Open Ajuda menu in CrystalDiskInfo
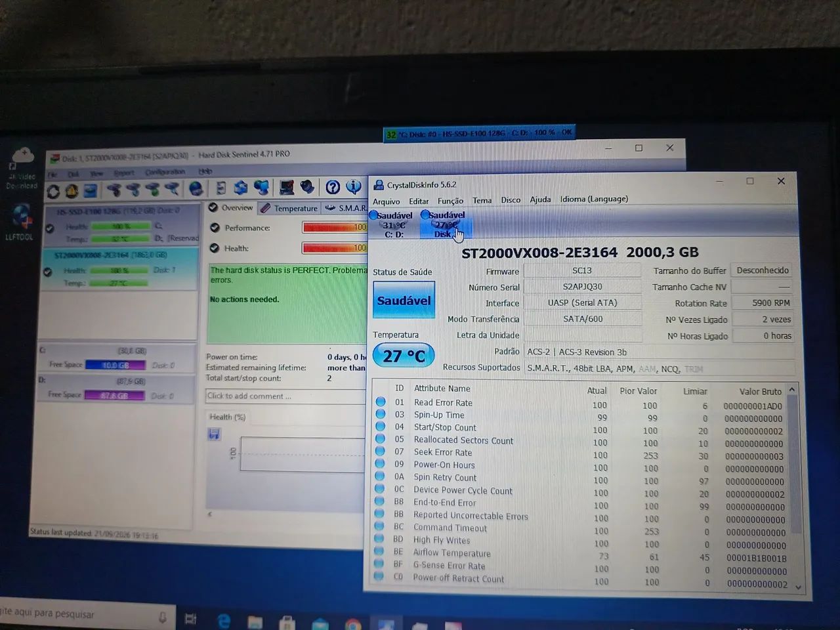The width and height of the screenshot is (840, 630). [540, 199]
